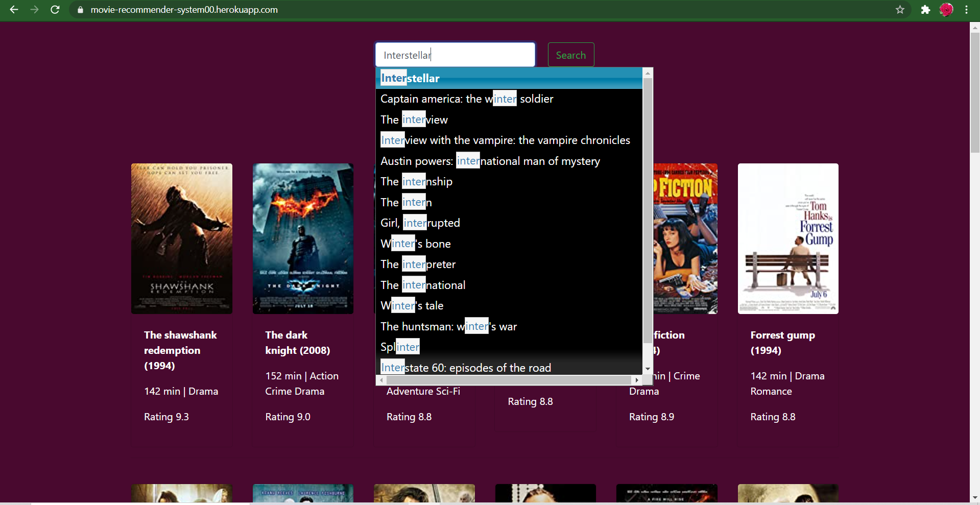Select the "Splinter" suggestion entry
The width and height of the screenshot is (980, 505).
[399, 347]
